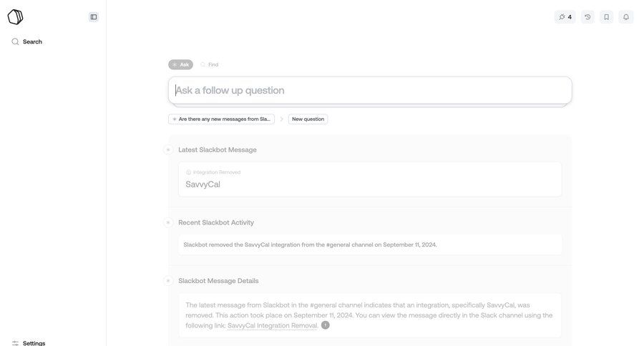Open the SavvyCal Integration Removed card

pyautogui.click(x=370, y=179)
